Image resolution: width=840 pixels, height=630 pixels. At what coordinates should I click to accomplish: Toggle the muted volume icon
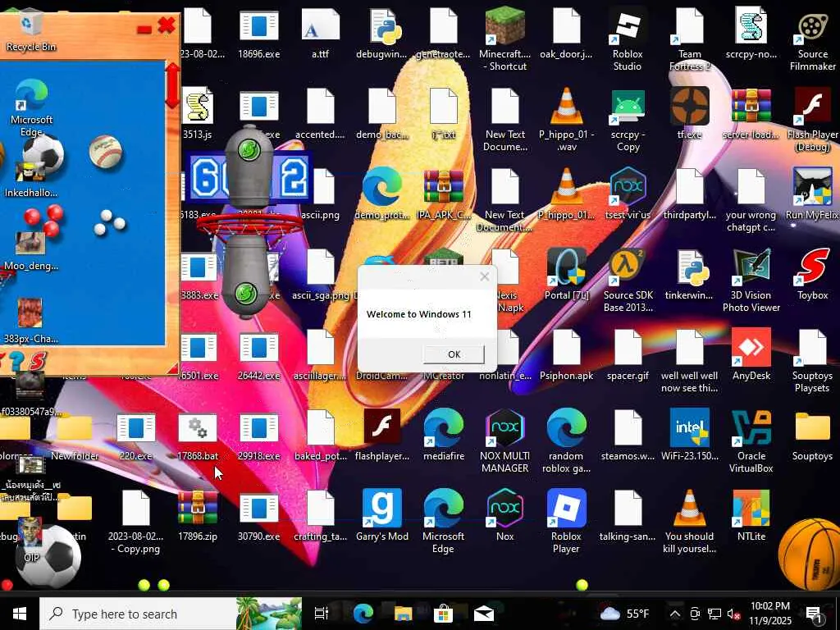pyautogui.click(x=733, y=614)
